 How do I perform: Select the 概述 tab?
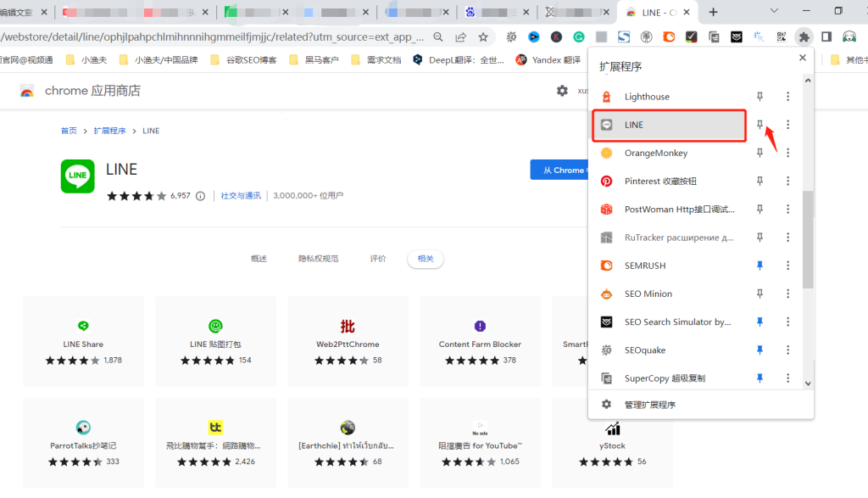point(259,259)
